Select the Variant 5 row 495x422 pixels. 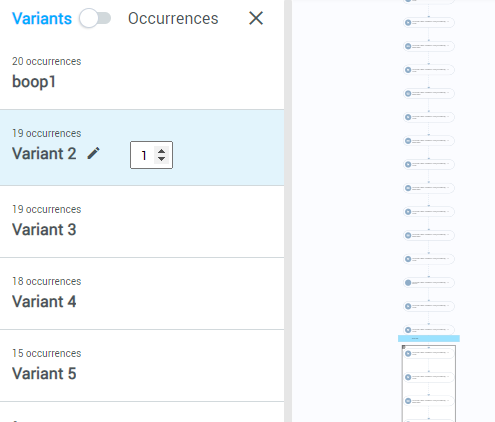(142, 366)
